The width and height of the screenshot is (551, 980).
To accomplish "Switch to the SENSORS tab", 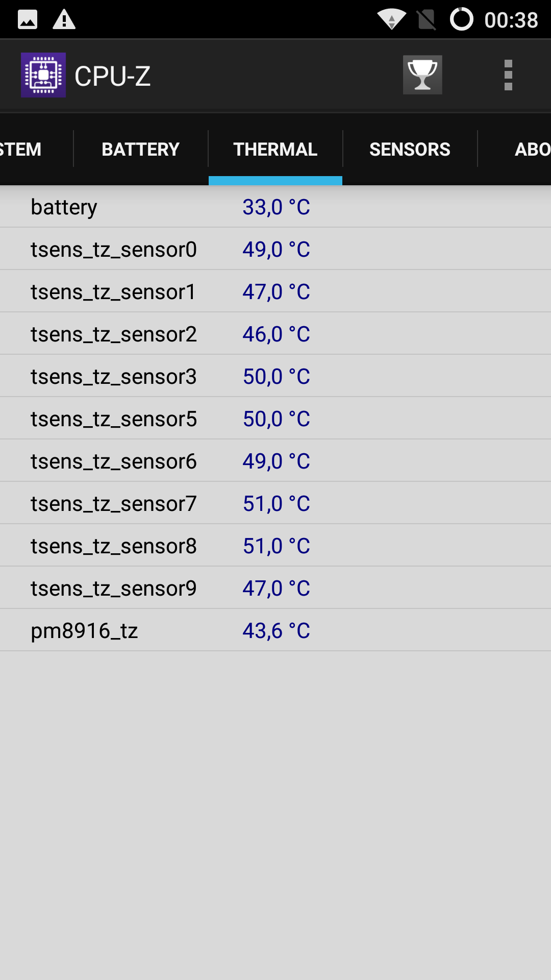I will tap(410, 149).
